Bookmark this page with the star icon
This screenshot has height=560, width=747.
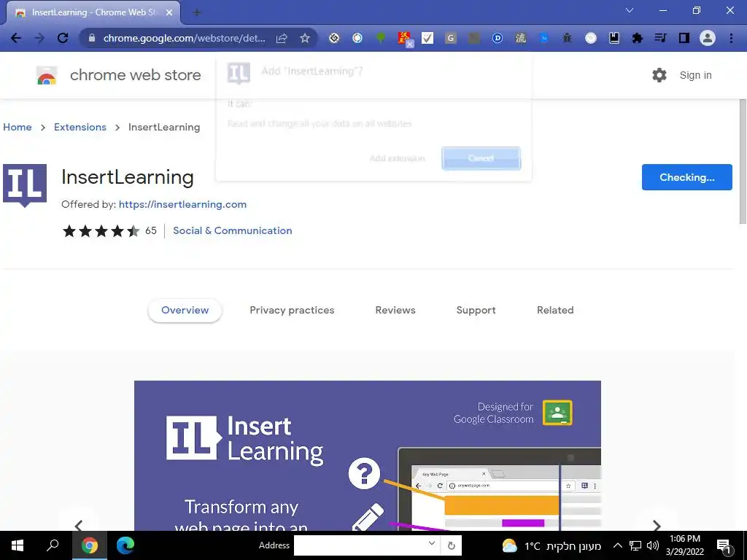tap(305, 38)
